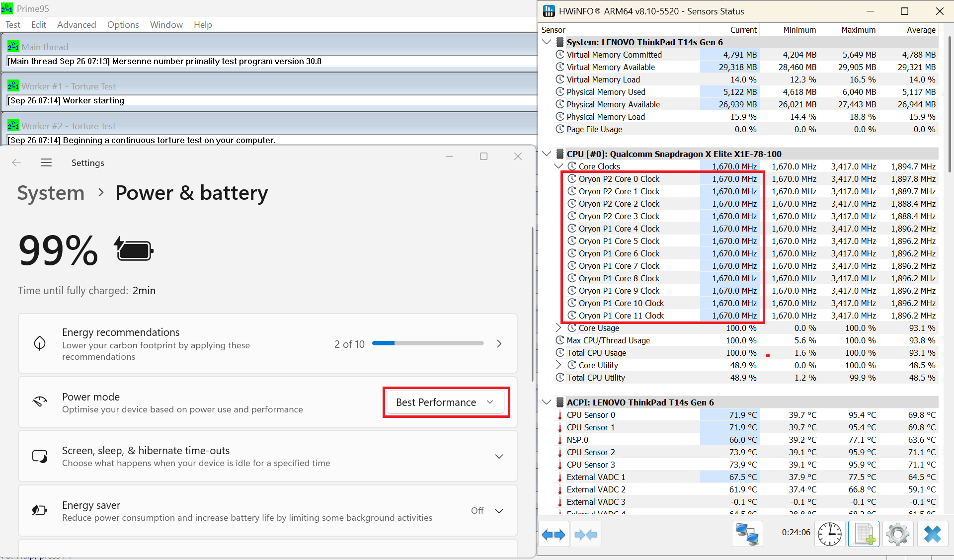954x560 pixels.
Task: Open the Prime95 Test menu
Action: click(13, 25)
